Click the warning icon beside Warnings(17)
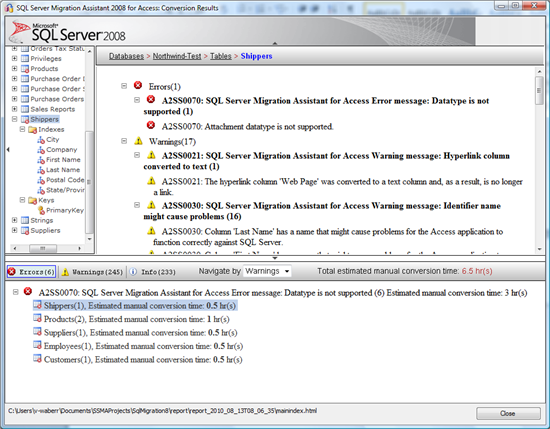Image resolution: width=550 pixels, height=429 pixels. point(139,141)
